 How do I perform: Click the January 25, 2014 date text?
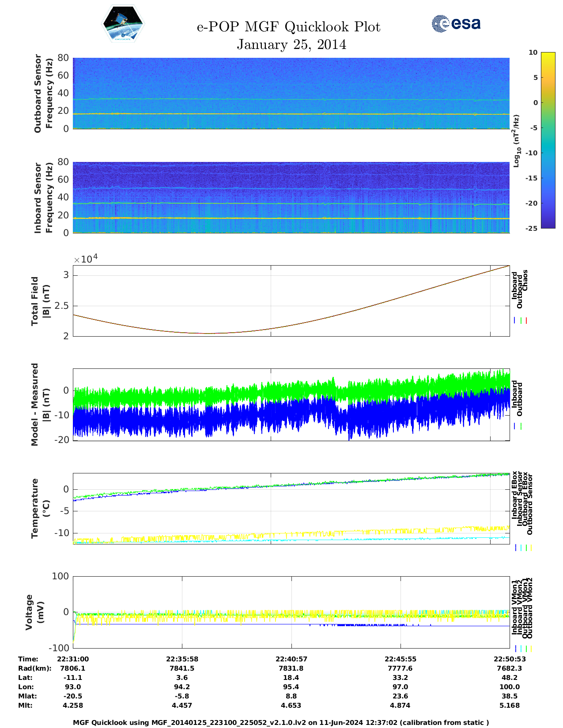click(x=291, y=45)
